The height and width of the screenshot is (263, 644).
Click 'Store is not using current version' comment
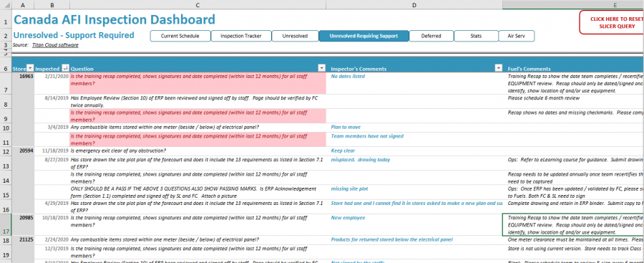(575, 248)
